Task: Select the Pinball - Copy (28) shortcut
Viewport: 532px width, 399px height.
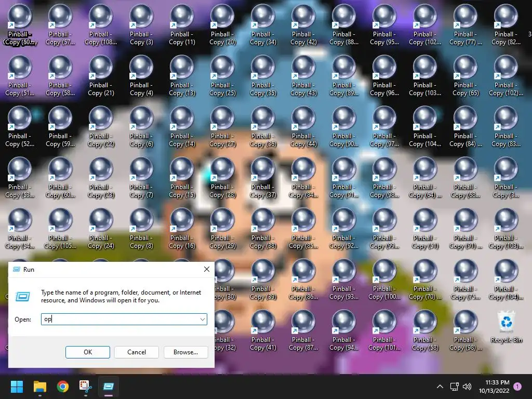Action: click(x=222, y=178)
